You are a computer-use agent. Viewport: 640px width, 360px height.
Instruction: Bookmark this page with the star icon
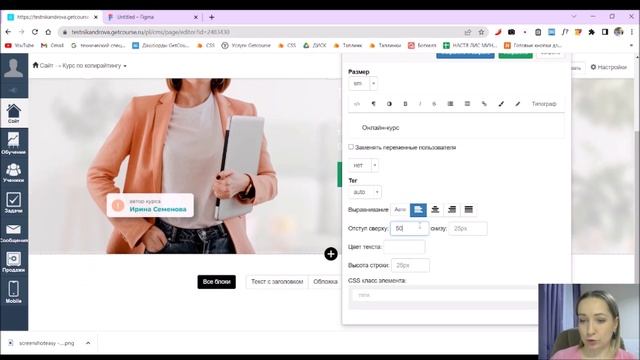(481, 32)
